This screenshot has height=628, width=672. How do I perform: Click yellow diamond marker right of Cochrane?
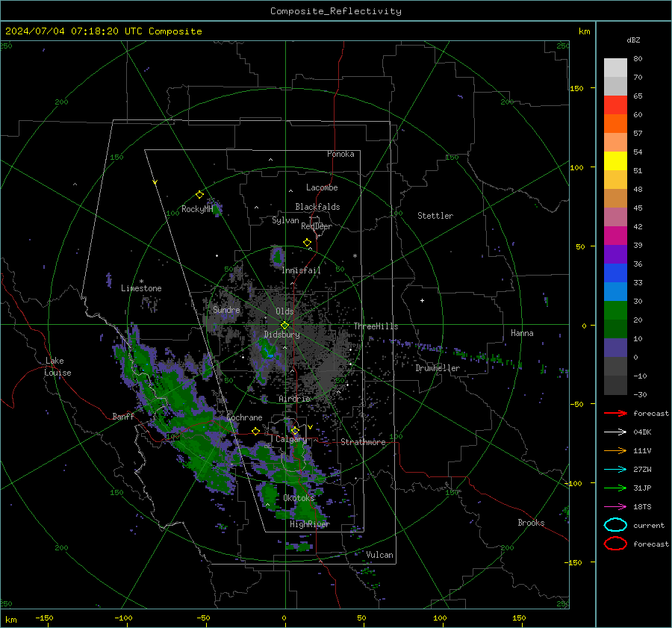click(256, 431)
